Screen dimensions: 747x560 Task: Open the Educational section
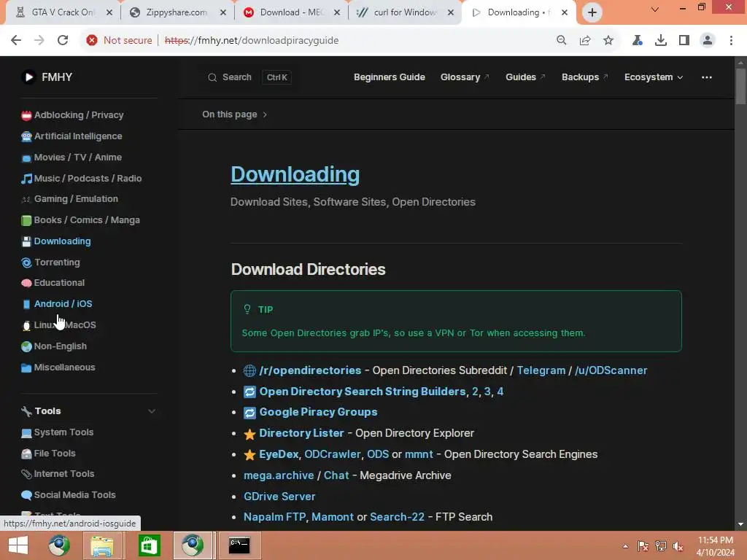(53, 282)
